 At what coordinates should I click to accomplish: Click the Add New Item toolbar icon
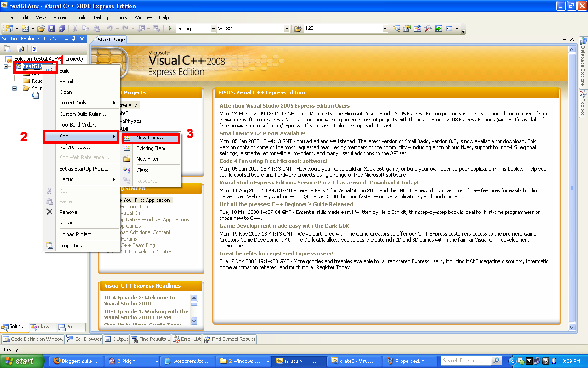pos(25,29)
